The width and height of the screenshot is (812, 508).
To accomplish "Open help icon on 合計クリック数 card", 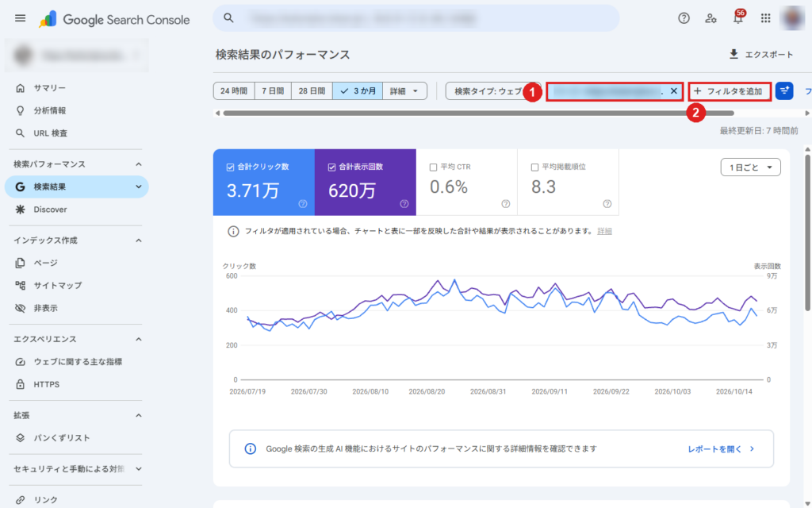I will (303, 204).
